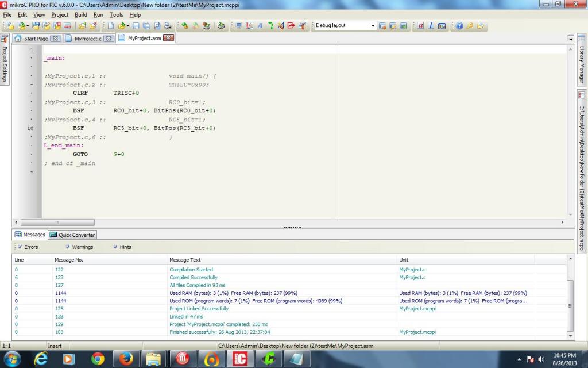Launch Firefox from the taskbar
The height and width of the screenshot is (368, 588).
(x=126, y=359)
